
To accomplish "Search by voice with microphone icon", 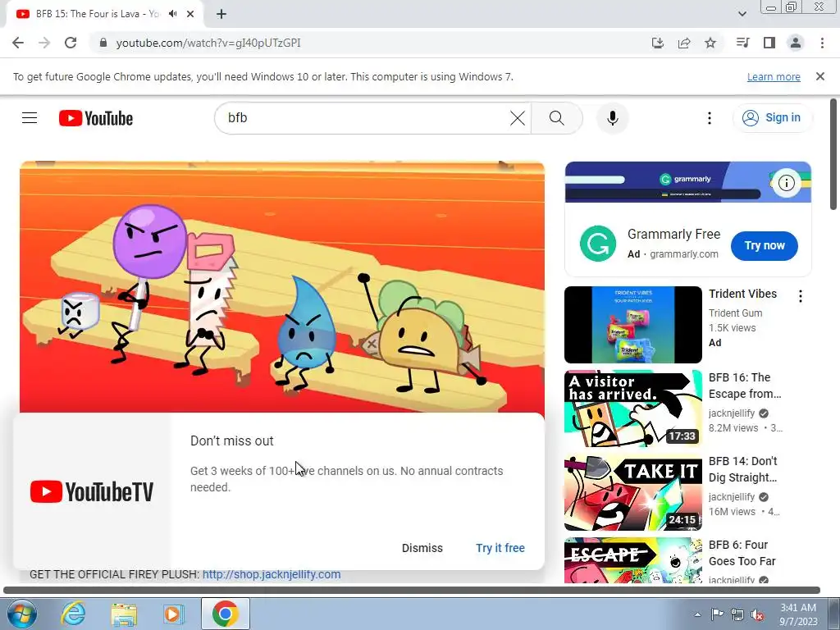I will pos(612,118).
